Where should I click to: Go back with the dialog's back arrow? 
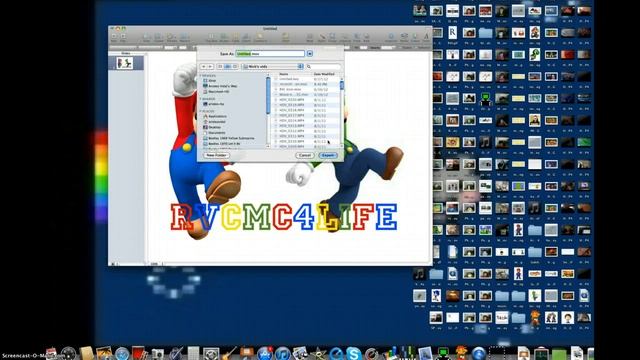point(203,66)
